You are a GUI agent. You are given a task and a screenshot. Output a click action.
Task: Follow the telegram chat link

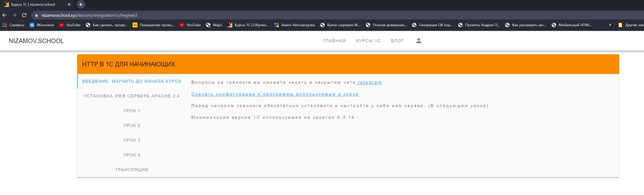tap(369, 82)
